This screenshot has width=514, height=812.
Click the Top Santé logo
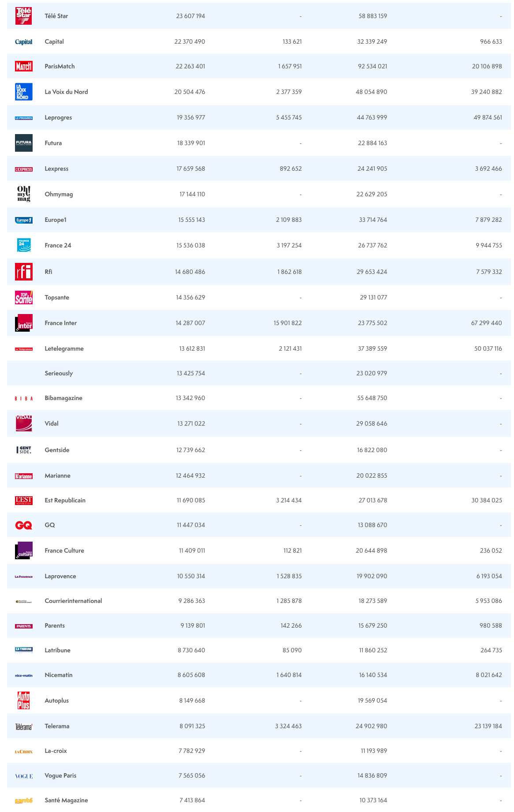[23, 297]
